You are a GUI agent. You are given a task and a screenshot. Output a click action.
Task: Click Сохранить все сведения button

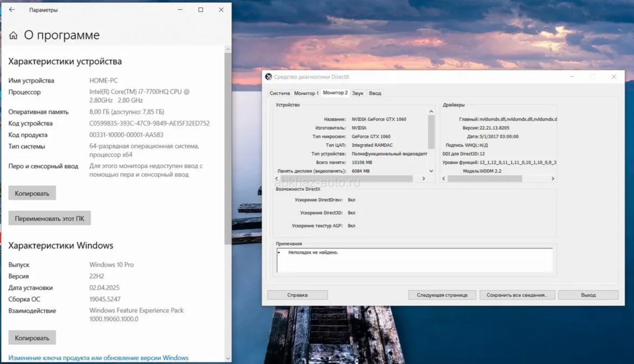pos(517,295)
